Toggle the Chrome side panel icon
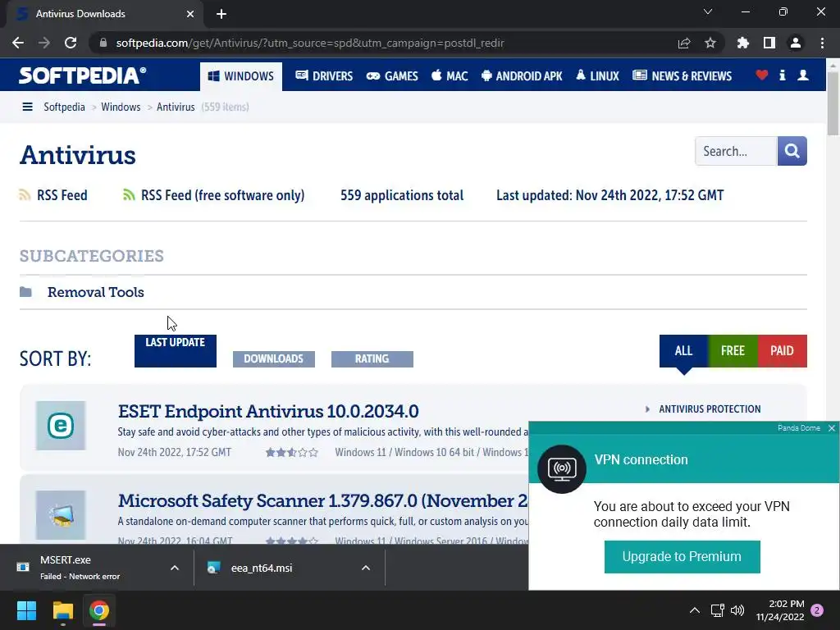Screen dimensions: 840x630 point(769,43)
